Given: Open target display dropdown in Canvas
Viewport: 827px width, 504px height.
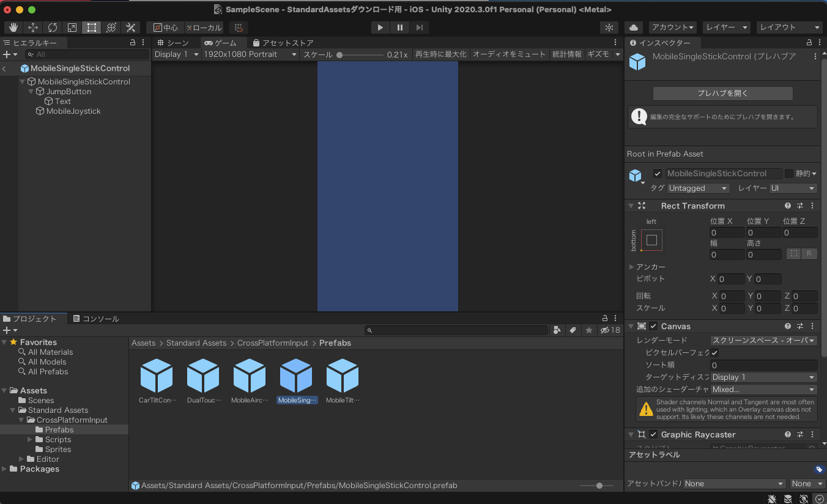Looking at the screenshot, I should coord(764,377).
